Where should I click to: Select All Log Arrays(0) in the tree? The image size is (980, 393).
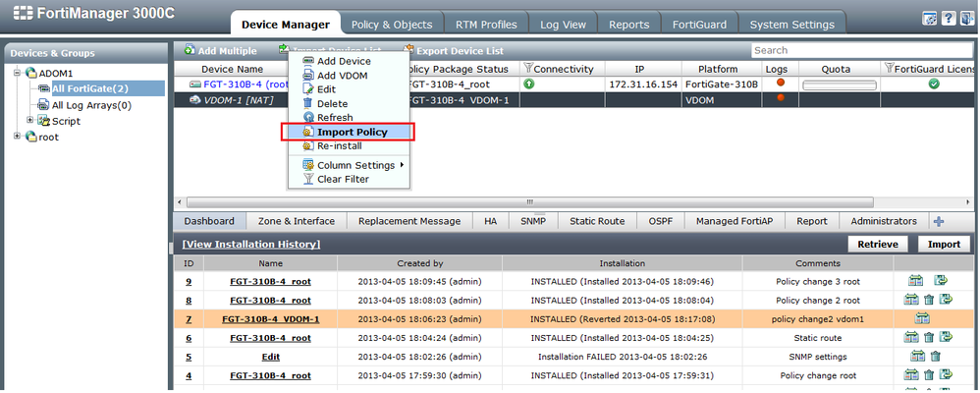[91, 105]
